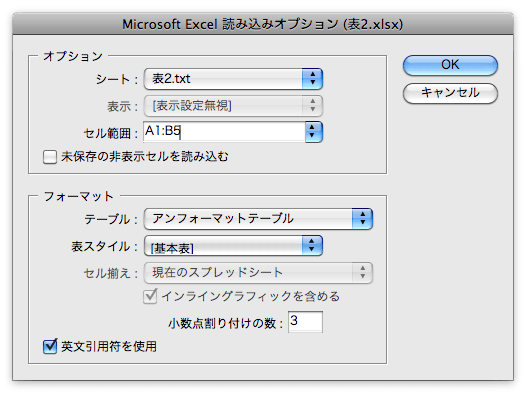Viewport: 526px width, 393px height.
Task: Open the セル範囲 dropdown arrow
Action: point(314,132)
